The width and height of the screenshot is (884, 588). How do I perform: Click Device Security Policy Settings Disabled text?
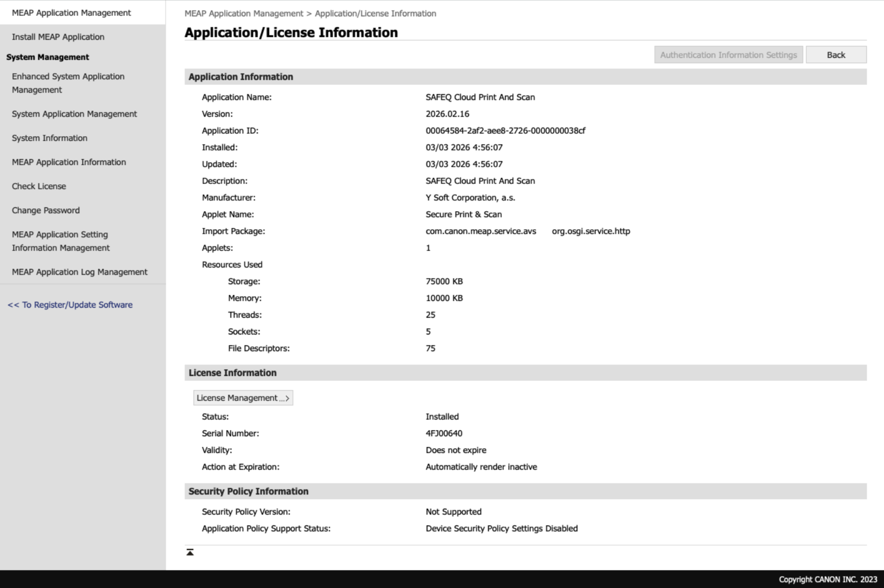502,528
